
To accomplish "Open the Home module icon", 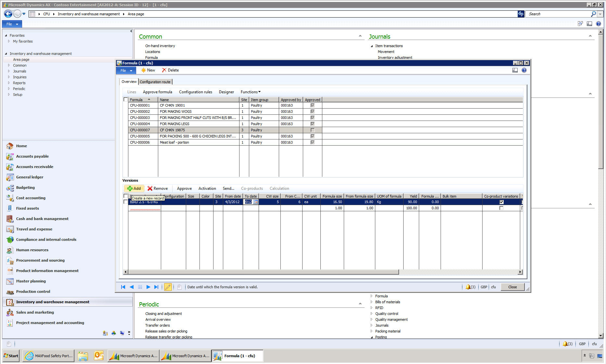I will pyautogui.click(x=10, y=146).
